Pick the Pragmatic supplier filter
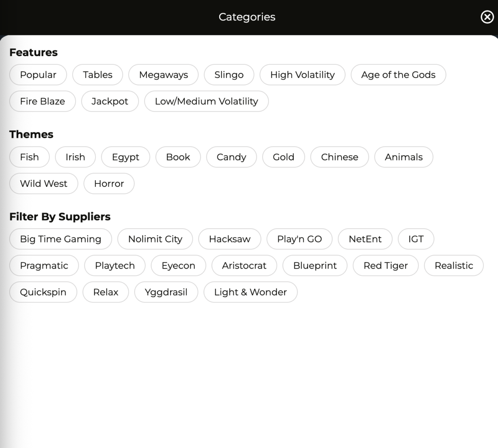The width and height of the screenshot is (498, 448). (x=44, y=266)
